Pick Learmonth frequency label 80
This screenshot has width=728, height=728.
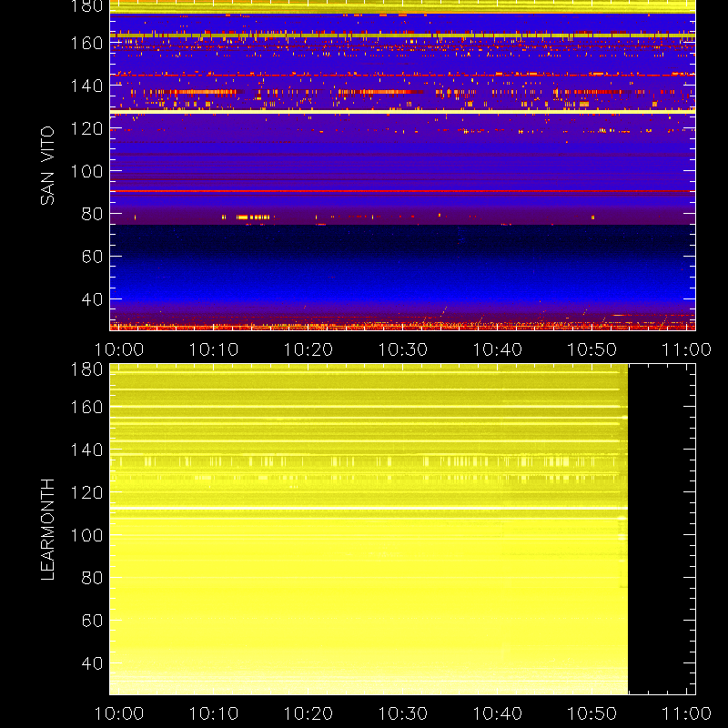(92, 578)
